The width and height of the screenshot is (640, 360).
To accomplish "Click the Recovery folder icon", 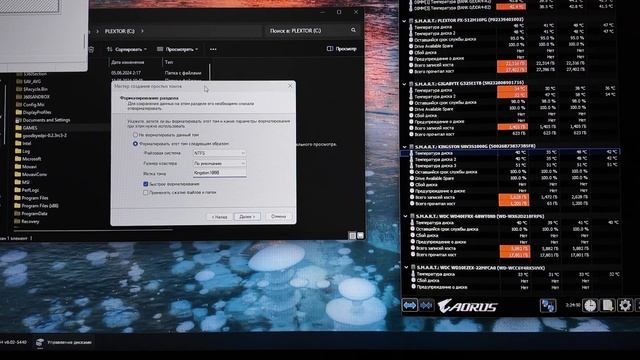I will [17, 221].
